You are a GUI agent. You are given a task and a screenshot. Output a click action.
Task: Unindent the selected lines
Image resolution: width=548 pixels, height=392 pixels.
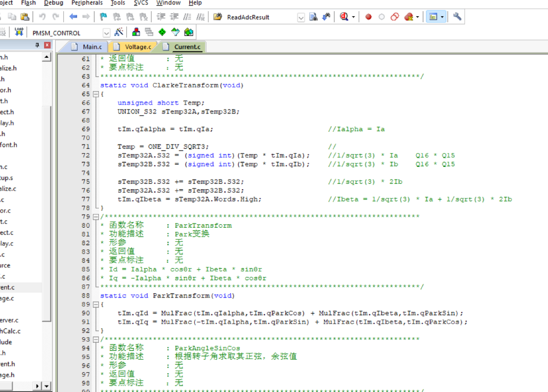[174, 16]
